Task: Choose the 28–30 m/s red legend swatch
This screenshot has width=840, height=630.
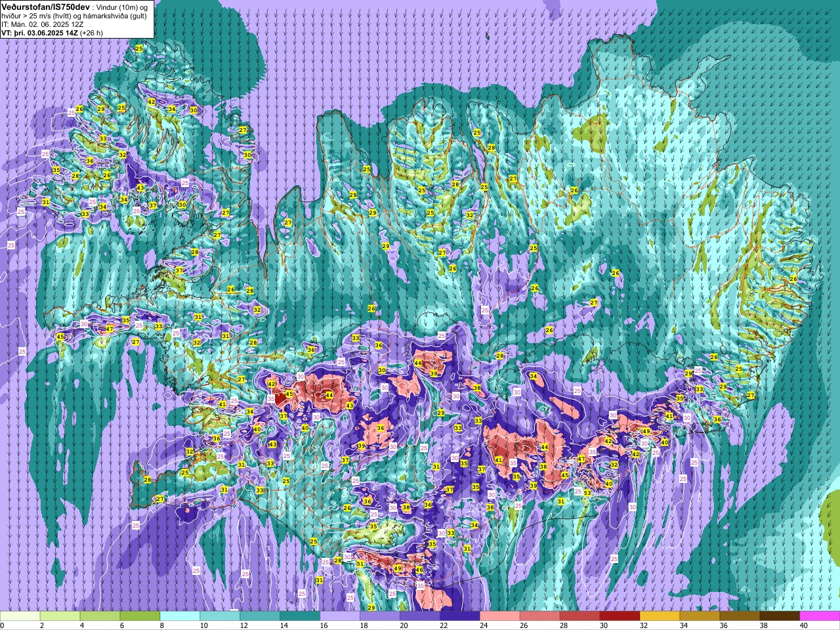Action: coord(580,616)
